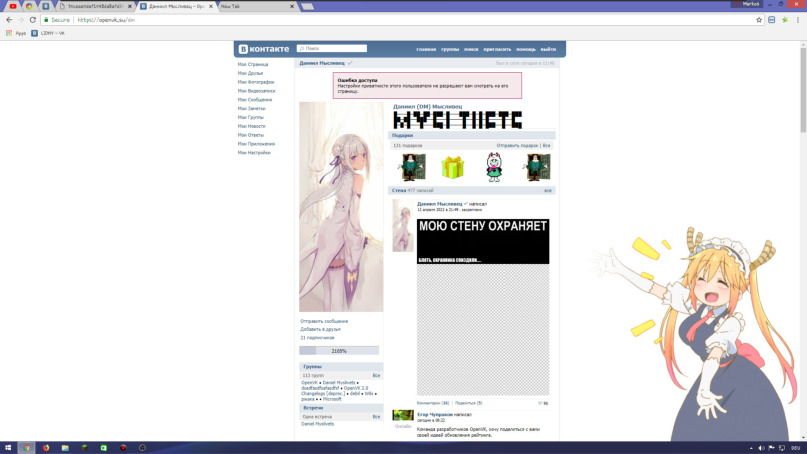Open the green gift box present

click(452, 167)
